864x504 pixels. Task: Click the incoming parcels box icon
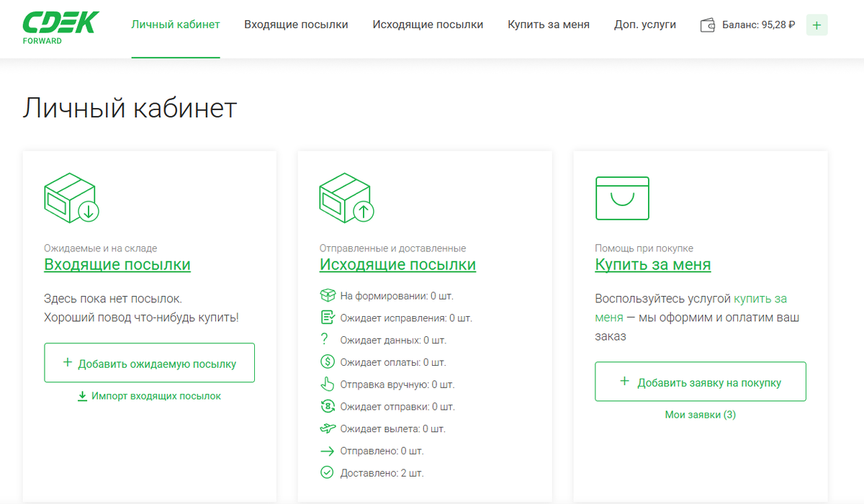coord(71,197)
